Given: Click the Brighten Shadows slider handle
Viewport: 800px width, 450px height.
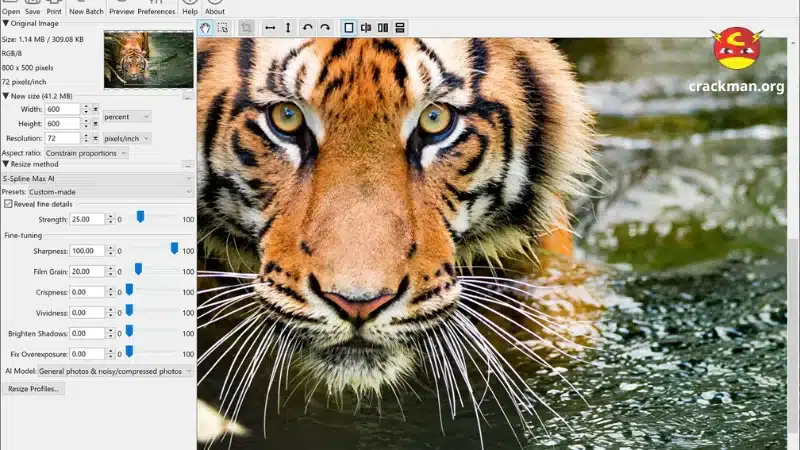Looking at the screenshot, I should 130,331.
